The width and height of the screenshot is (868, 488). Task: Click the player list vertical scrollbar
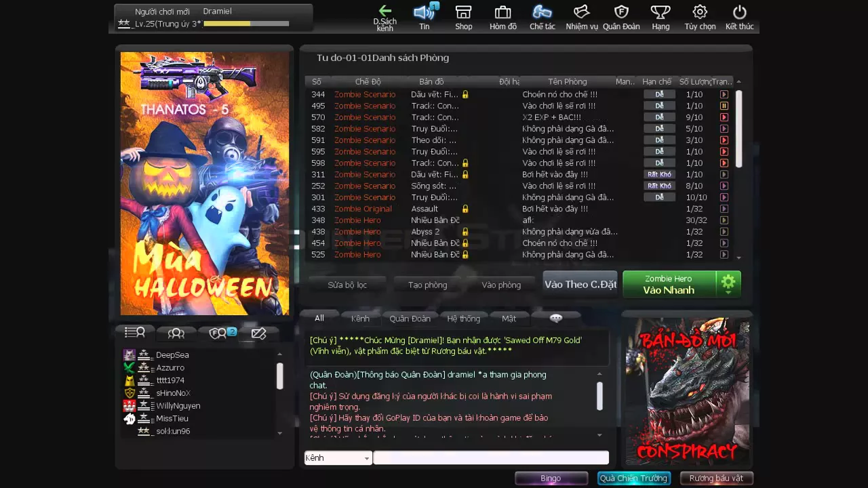pos(279,375)
